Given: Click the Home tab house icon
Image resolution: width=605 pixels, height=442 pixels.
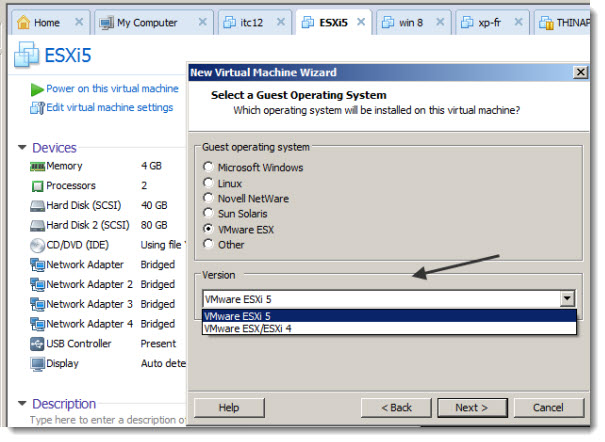Looking at the screenshot, I should click(23, 22).
